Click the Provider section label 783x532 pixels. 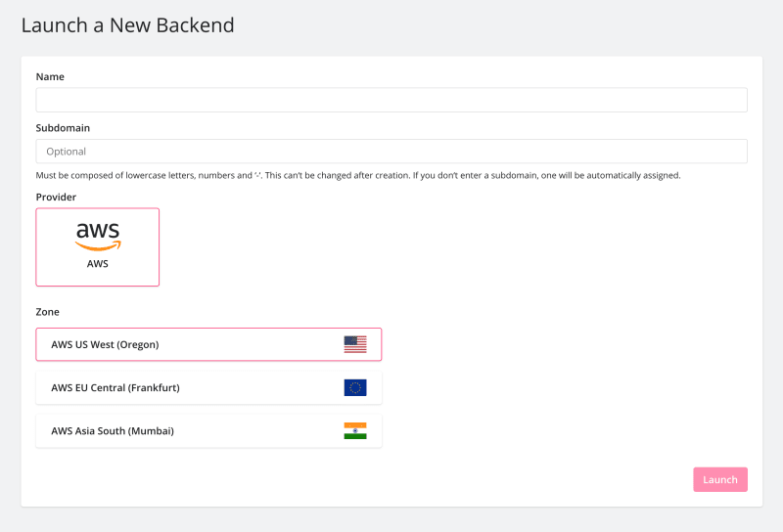click(56, 198)
